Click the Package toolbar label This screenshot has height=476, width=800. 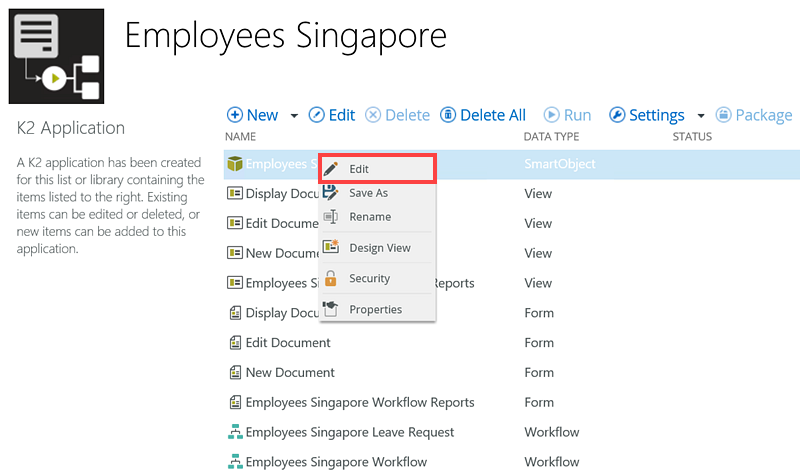pyautogui.click(x=764, y=115)
